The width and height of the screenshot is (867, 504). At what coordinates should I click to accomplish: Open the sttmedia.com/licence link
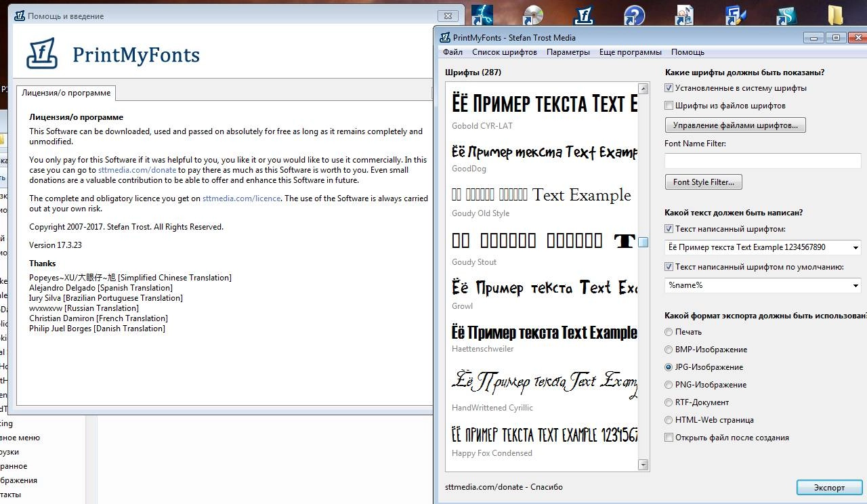[x=241, y=198]
